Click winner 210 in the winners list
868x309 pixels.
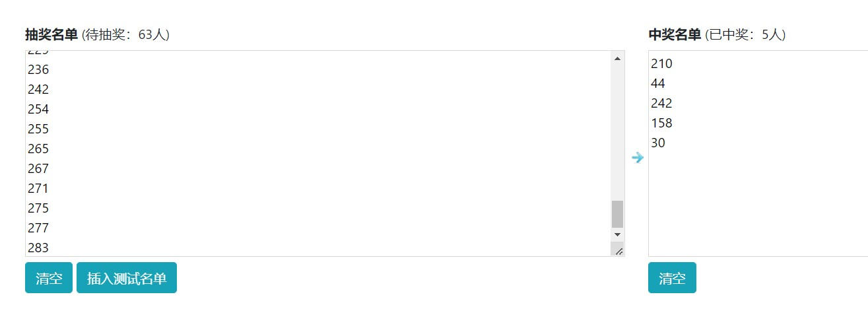(661, 63)
